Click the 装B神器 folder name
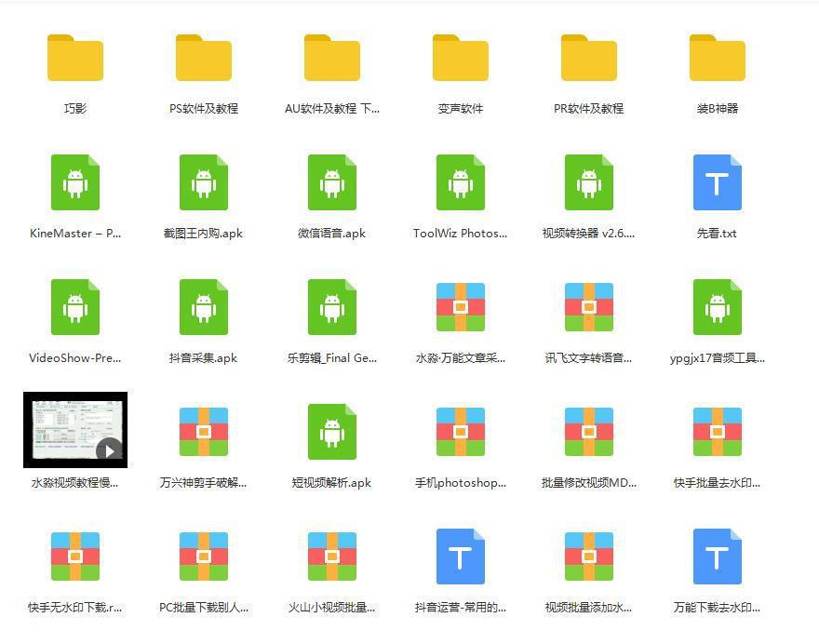The image size is (819, 644). tap(718, 109)
